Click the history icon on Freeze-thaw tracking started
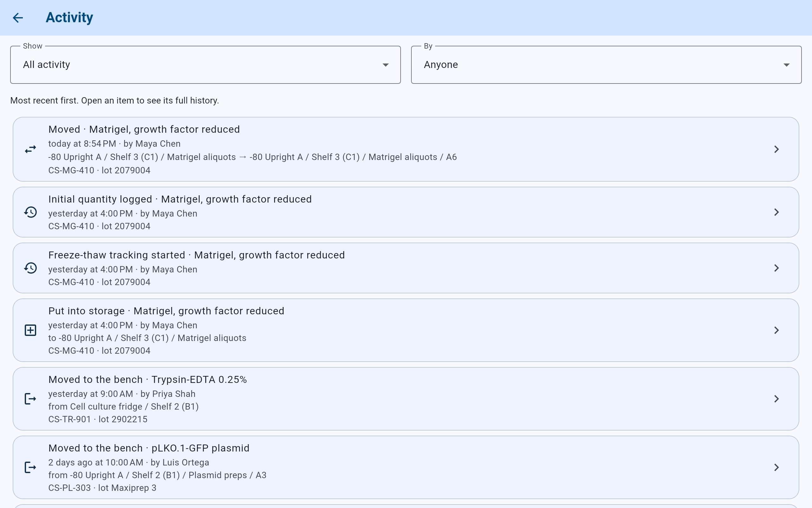The width and height of the screenshot is (812, 508). pyautogui.click(x=30, y=268)
